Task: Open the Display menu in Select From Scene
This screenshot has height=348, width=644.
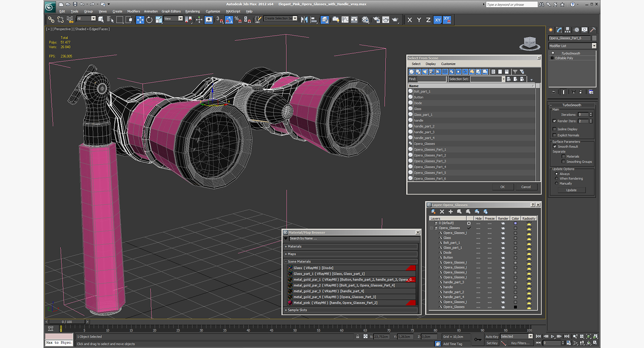Action: (x=430, y=64)
